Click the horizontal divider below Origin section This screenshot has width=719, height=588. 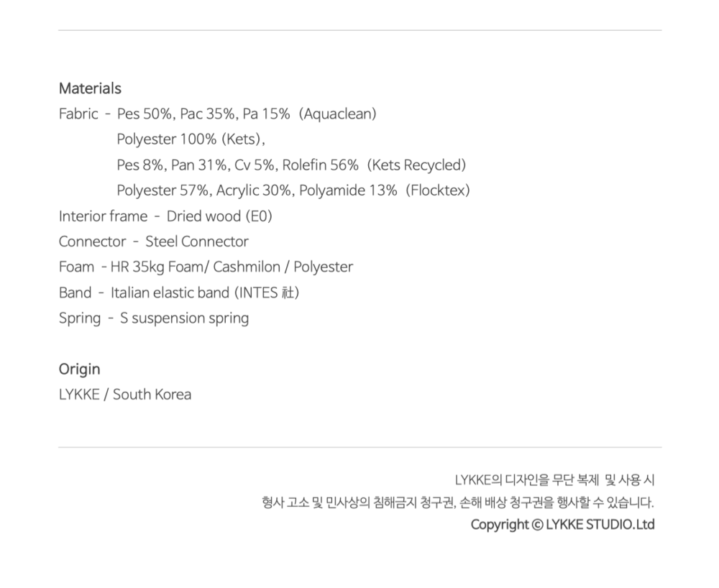(359, 447)
